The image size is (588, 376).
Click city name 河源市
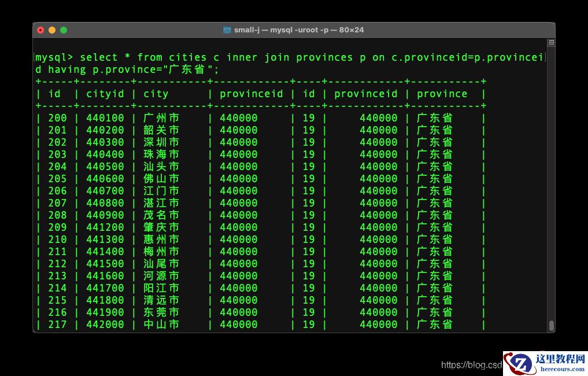pos(161,276)
